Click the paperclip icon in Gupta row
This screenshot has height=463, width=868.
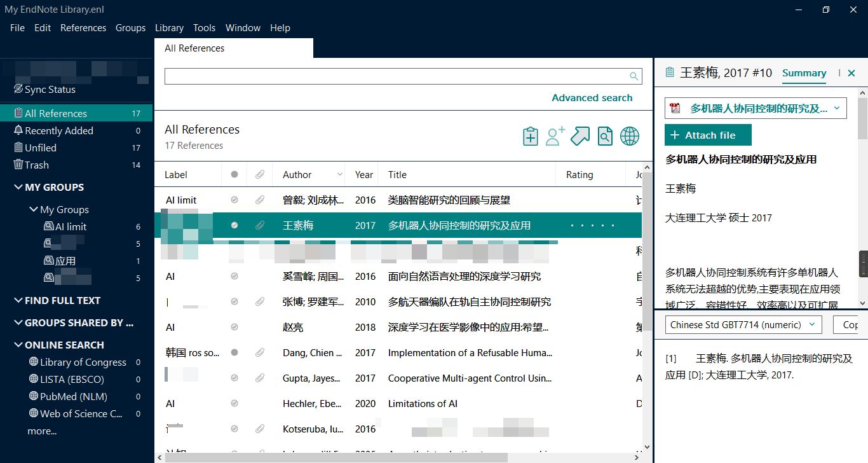click(260, 378)
